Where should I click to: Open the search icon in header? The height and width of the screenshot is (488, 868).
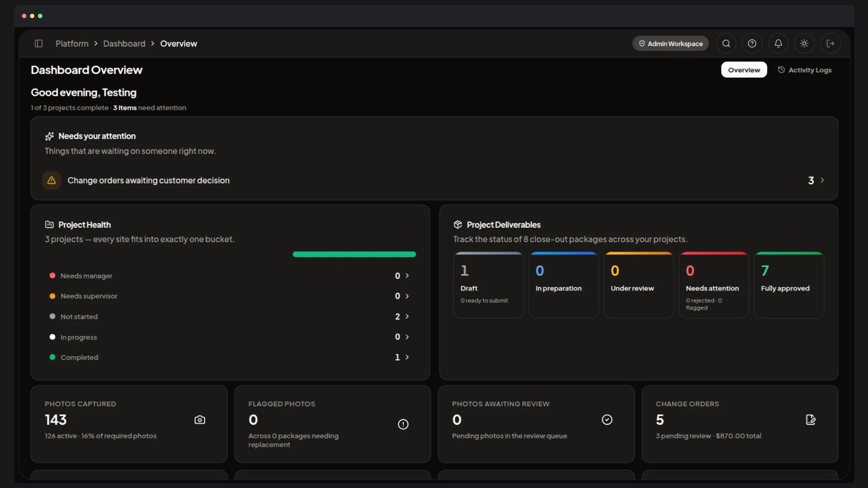click(x=726, y=43)
